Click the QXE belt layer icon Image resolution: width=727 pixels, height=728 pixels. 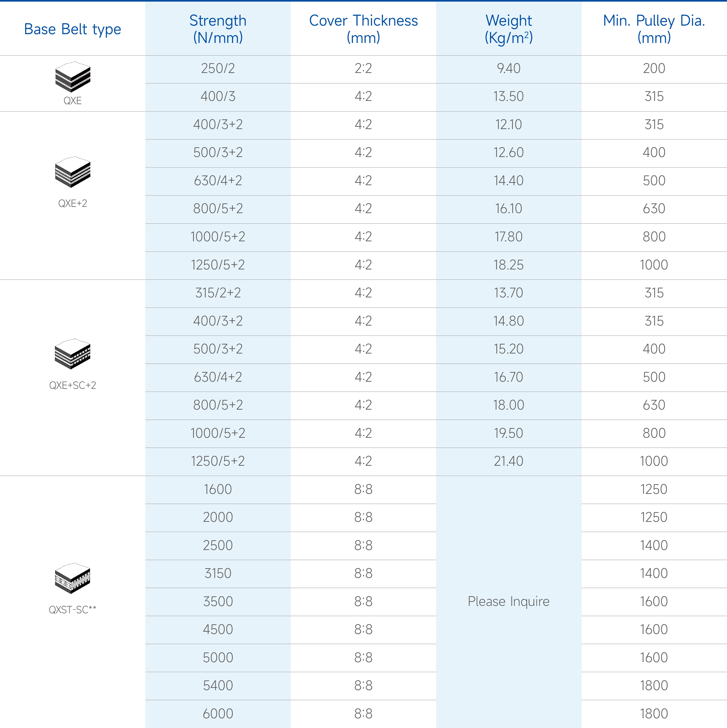[73, 77]
